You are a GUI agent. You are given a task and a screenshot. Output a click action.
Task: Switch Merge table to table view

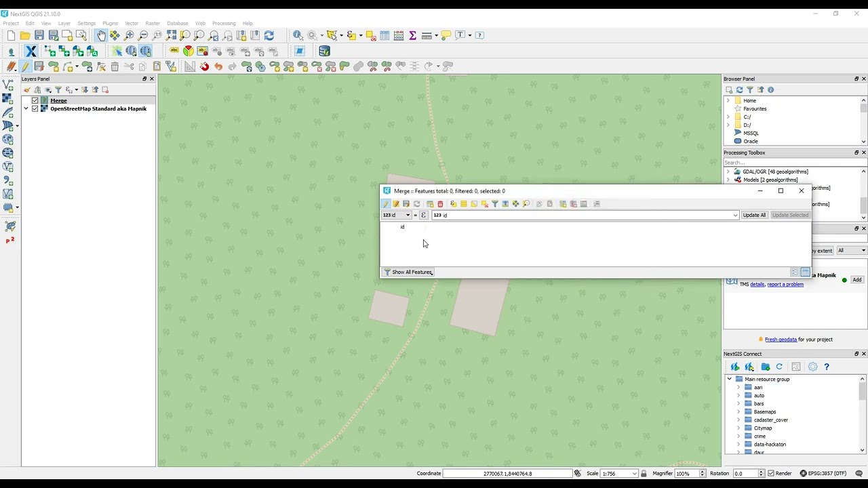click(x=805, y=272)
